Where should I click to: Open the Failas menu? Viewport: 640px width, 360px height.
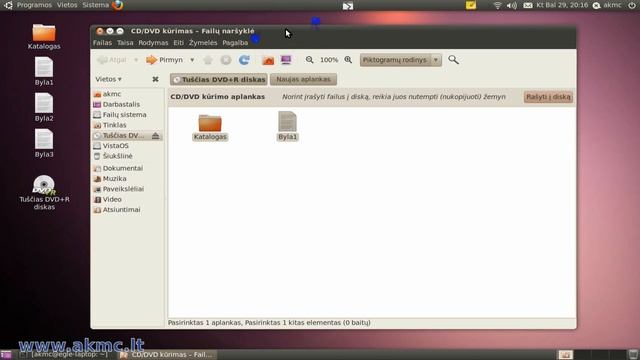102,42
